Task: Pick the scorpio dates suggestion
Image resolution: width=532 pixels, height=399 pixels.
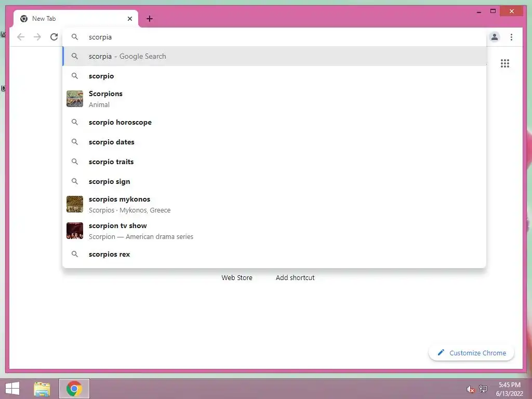Action: pos(275,142)
